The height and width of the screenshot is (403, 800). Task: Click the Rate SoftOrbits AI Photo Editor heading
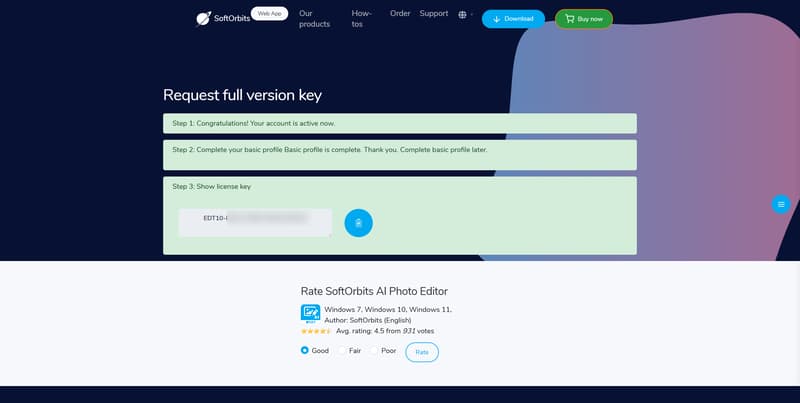tap(374, 291)
